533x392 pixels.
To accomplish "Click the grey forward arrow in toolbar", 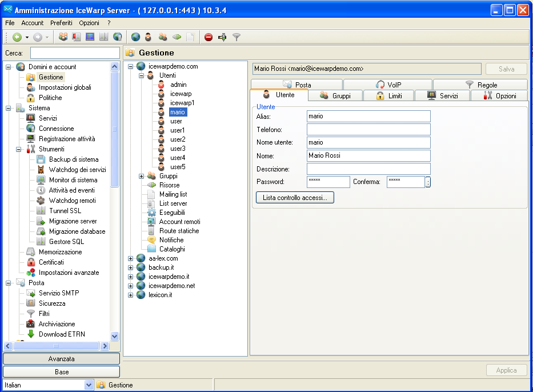I will coord(37,37).
